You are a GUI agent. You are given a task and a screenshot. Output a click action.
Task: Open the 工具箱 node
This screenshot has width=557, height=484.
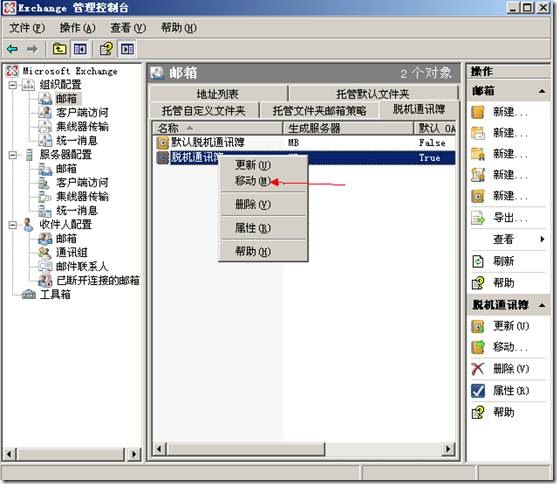(x=55, y=294)
